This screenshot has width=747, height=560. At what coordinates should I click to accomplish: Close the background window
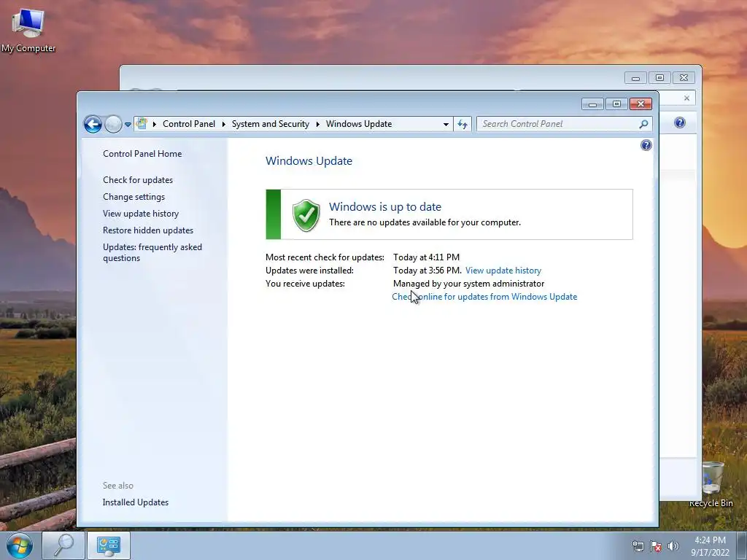[684, 77]
